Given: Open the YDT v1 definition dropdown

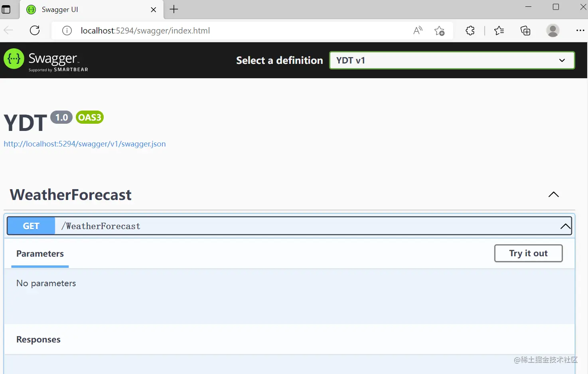Looking at the screenshot, I should pos(452,60).
